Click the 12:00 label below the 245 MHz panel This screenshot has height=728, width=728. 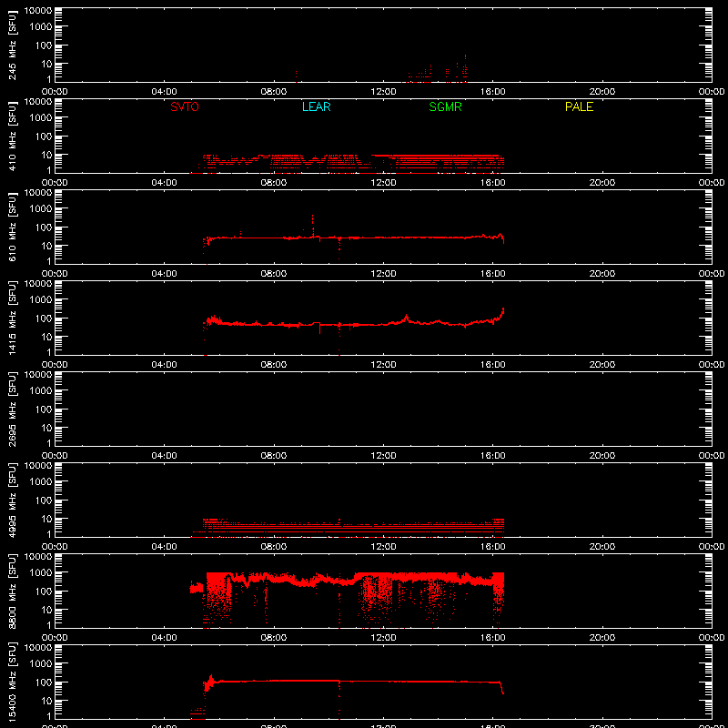383,92
